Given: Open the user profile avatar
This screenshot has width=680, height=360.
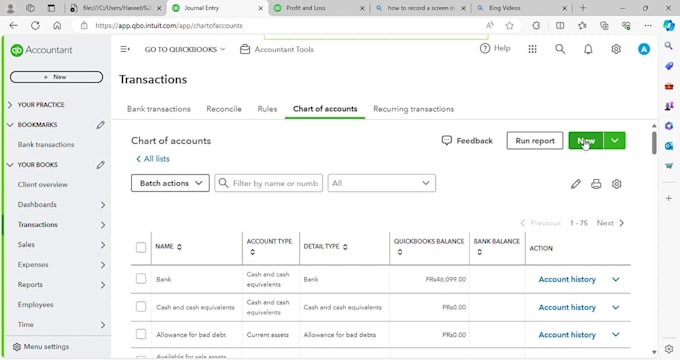Looking at the screenshot, I should (x=644, y=49).
